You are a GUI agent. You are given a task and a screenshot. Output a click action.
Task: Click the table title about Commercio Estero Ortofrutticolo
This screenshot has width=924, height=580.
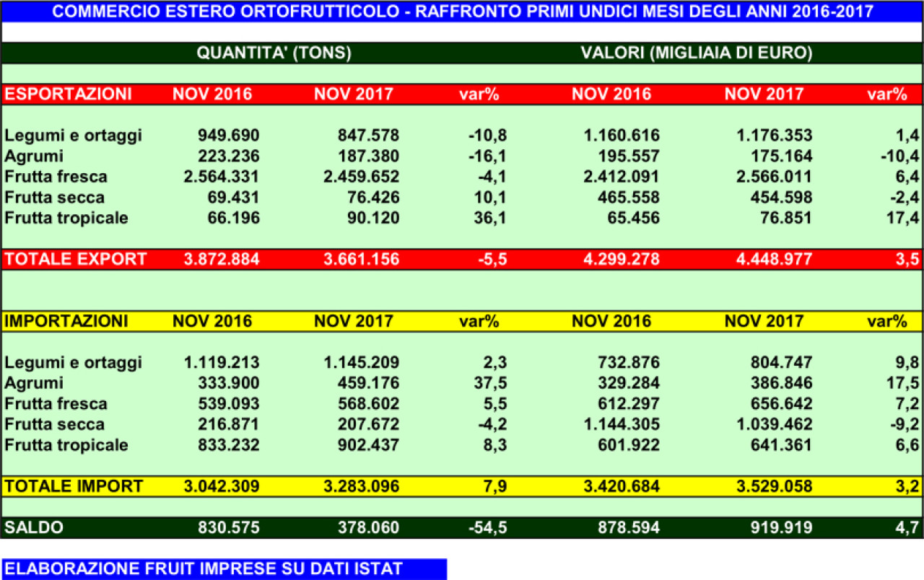coord(463,12)
